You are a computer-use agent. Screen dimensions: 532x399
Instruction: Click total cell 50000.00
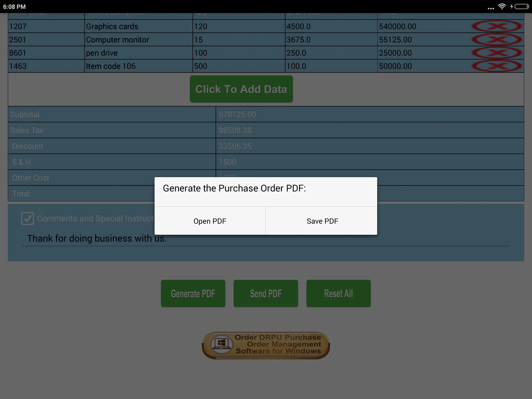tap(395, 66)
